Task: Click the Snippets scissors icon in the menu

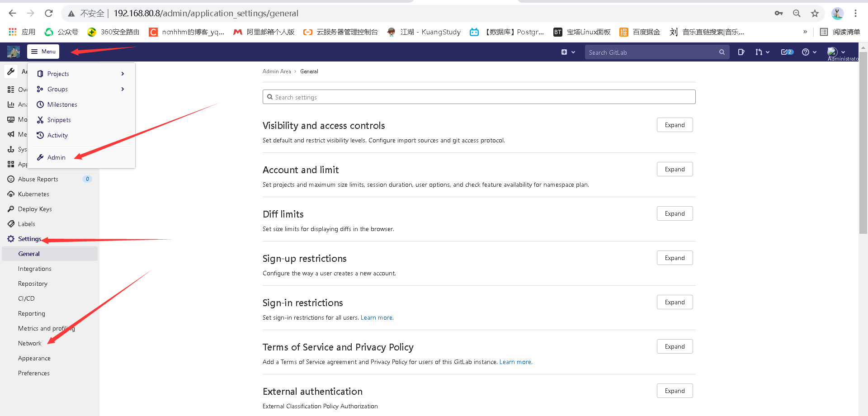Action: pos(41,119)
